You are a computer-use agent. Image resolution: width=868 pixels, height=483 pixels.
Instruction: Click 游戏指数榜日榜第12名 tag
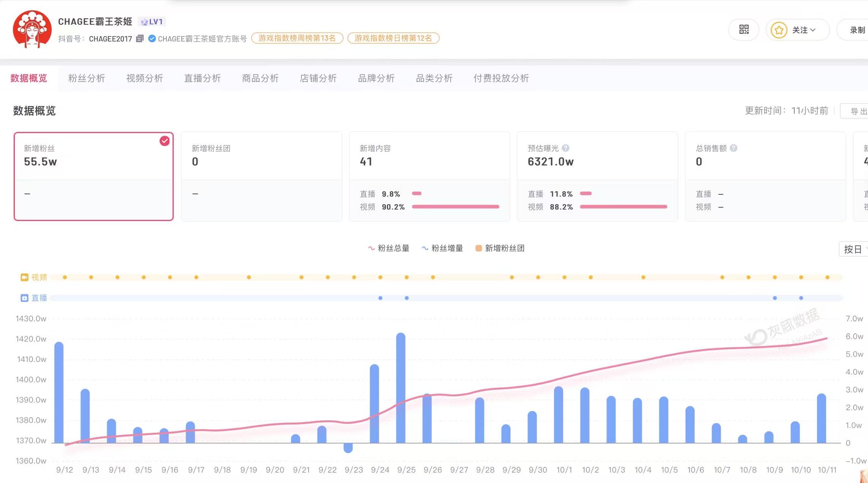393,38
